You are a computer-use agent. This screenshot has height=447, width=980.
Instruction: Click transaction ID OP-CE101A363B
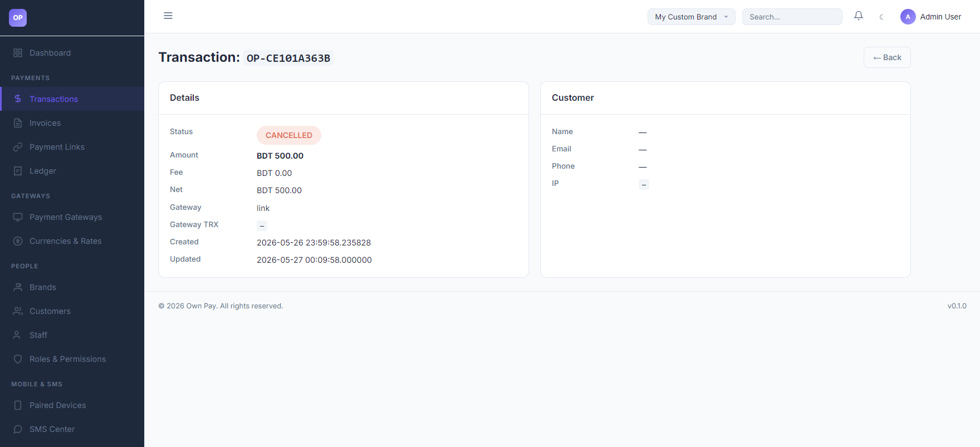(288, 58)
